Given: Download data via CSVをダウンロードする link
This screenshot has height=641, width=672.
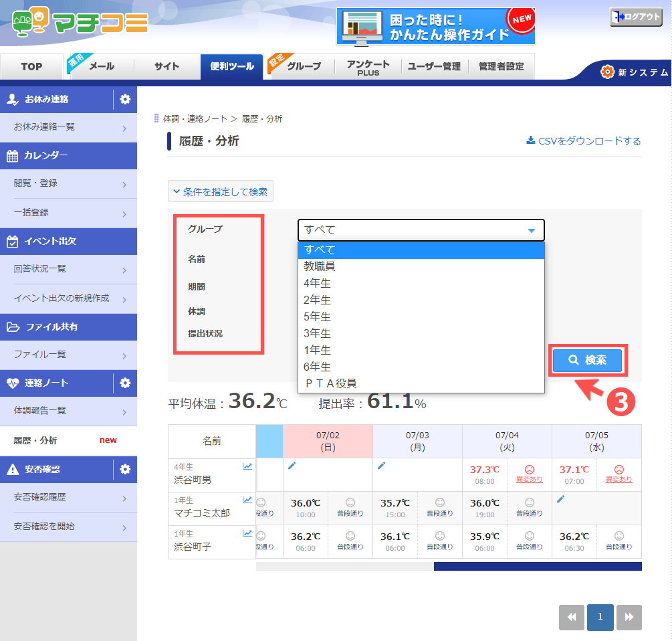Looking at the screenshot, I should click(584, 141).
